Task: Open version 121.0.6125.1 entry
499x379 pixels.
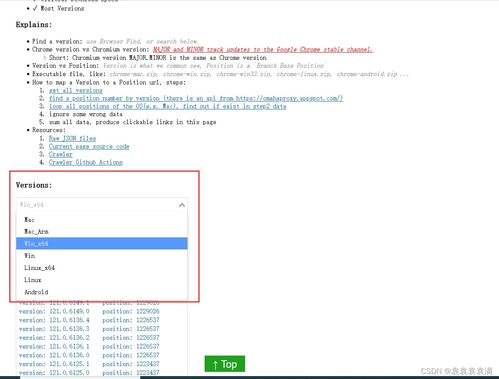Action: [89, 364]
